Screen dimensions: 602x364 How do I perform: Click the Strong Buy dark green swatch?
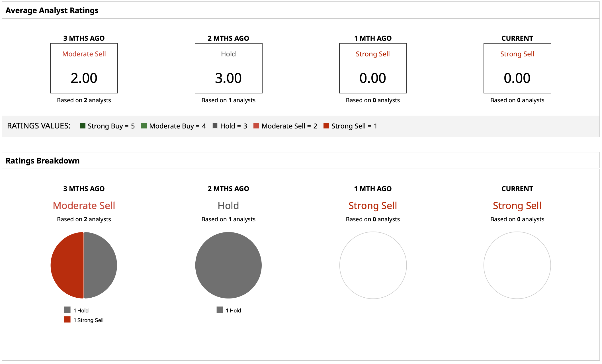click(83, 126)
